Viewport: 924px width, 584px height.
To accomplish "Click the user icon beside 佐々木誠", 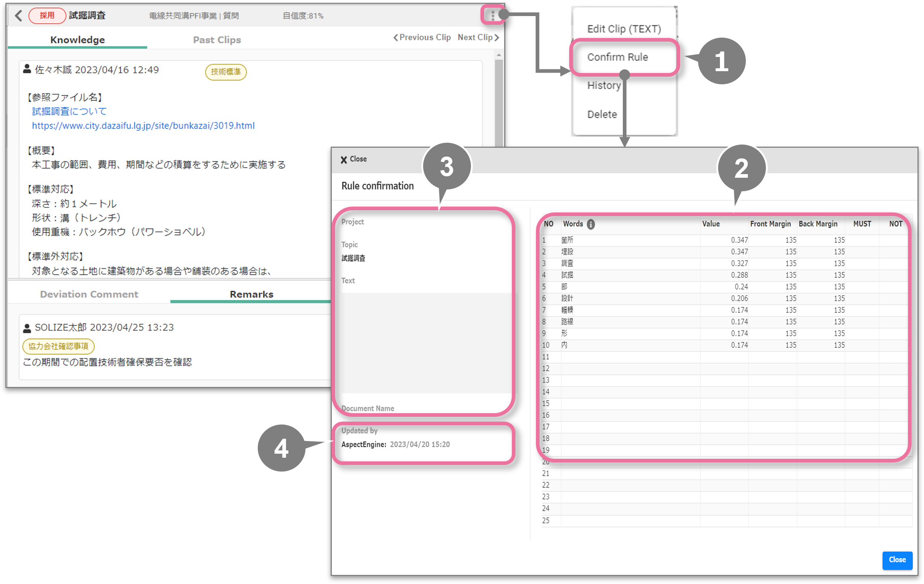I will point(27,69).
